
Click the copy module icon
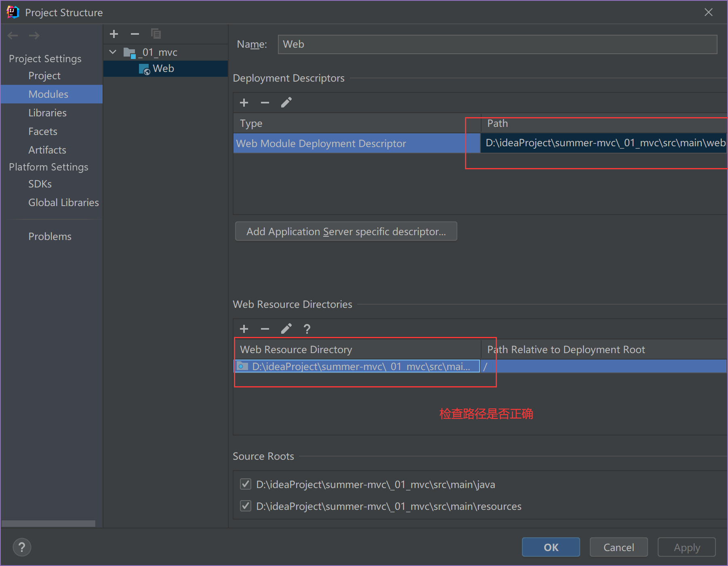tap(156, 34)
